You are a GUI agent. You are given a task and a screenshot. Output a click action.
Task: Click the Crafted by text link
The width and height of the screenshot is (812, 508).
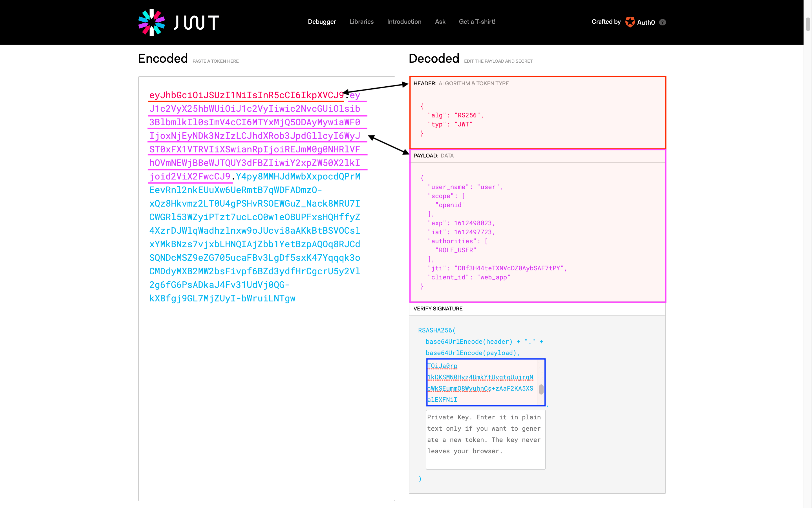(606, 21)
